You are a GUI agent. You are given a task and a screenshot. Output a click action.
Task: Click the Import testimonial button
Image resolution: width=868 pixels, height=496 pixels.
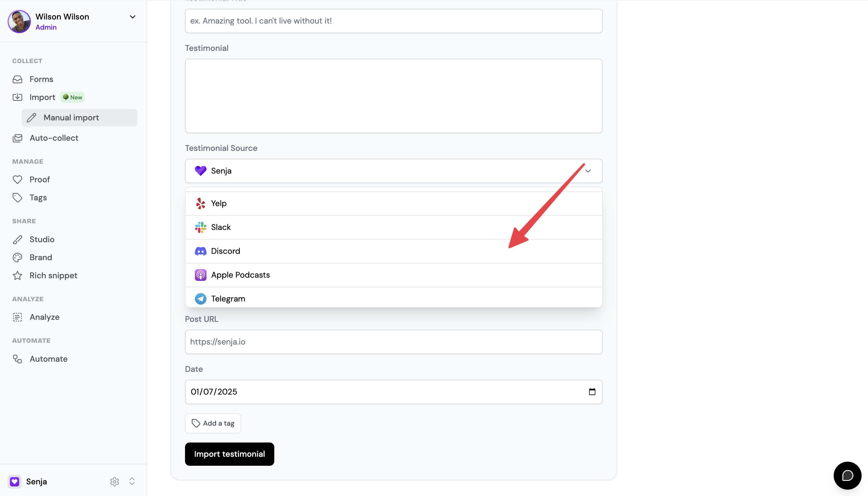tap(229, 454)
